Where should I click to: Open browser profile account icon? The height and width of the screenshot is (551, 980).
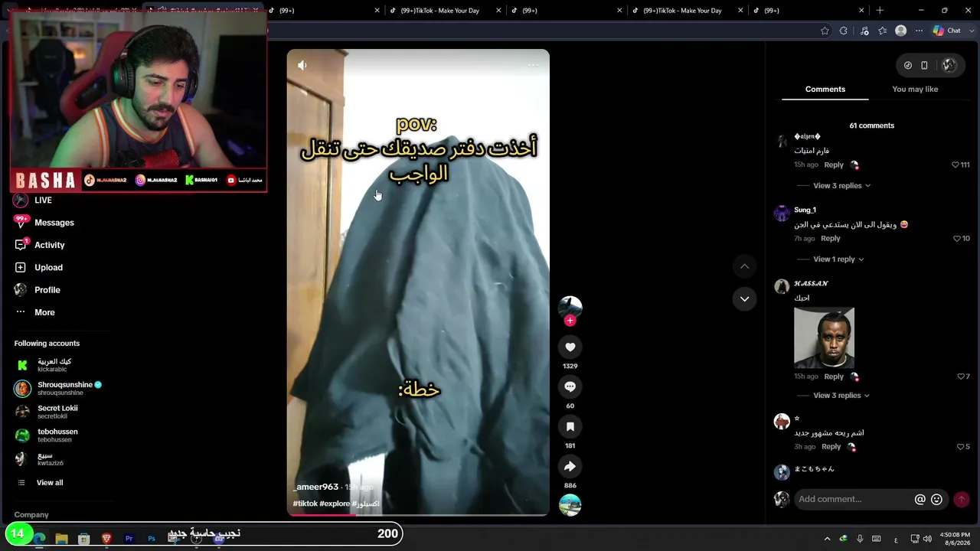click(x=901, y=31)
